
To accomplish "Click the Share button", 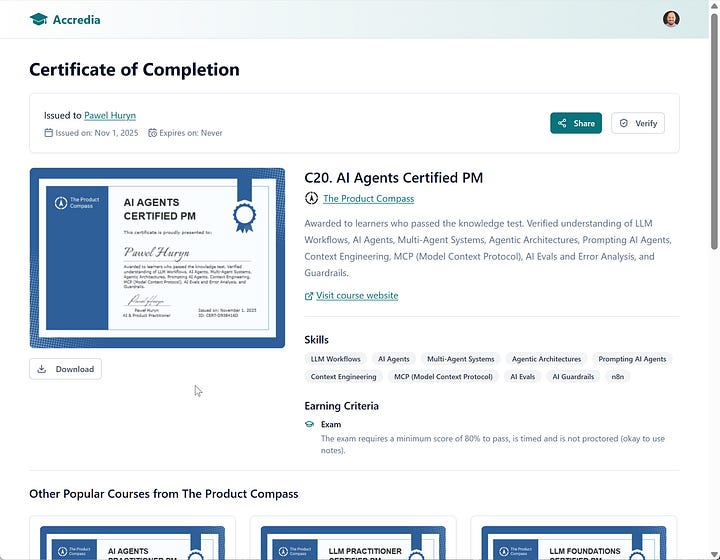I will point(576,123).
